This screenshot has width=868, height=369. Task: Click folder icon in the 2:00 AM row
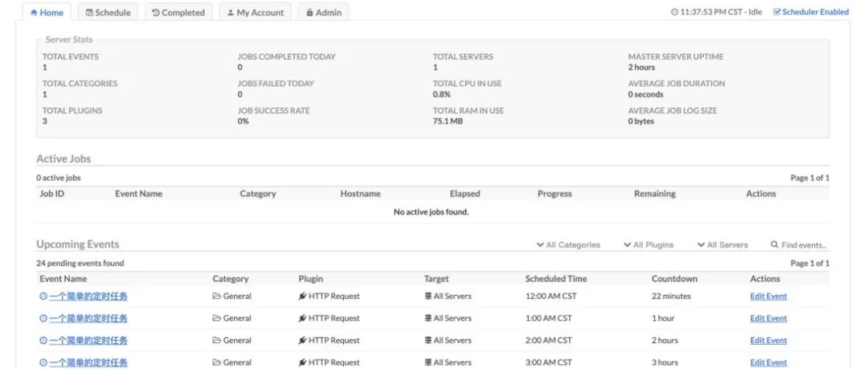pos(216,341)
